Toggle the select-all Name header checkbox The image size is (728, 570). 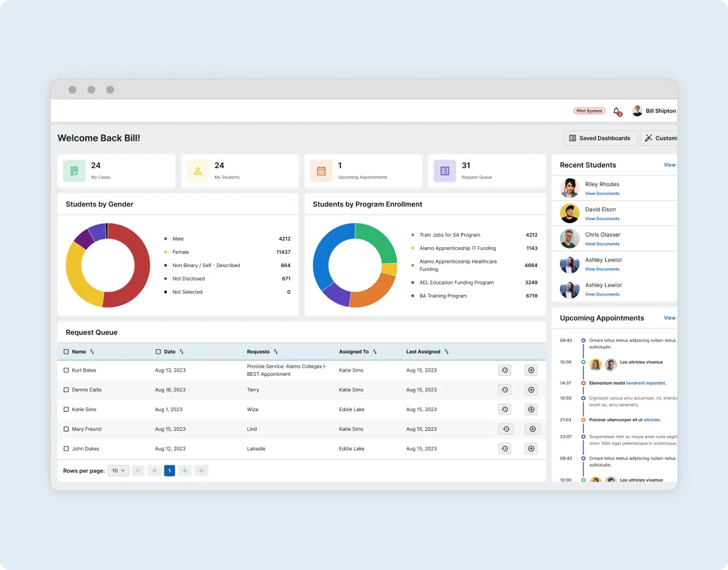[67, 352]
